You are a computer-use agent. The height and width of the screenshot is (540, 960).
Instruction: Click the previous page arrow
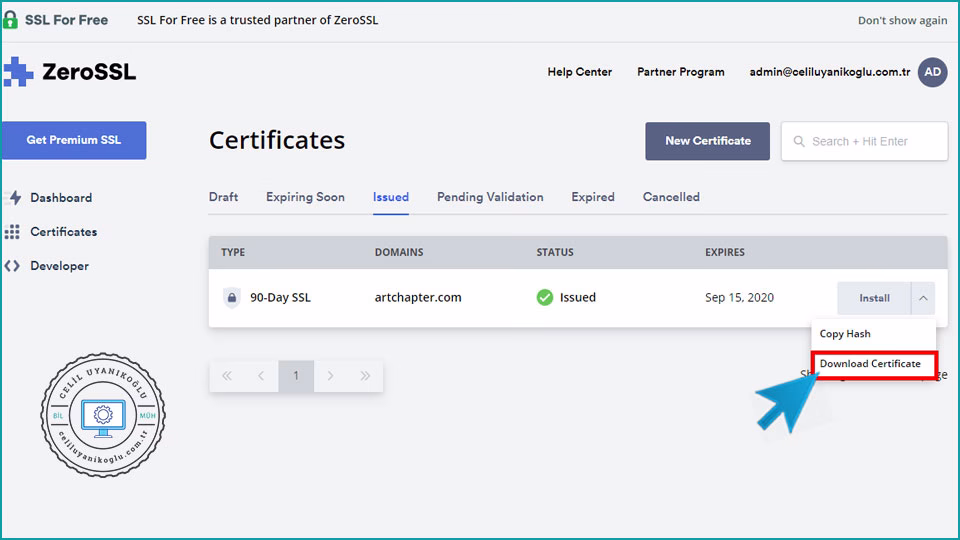click(x=261, y=376)
